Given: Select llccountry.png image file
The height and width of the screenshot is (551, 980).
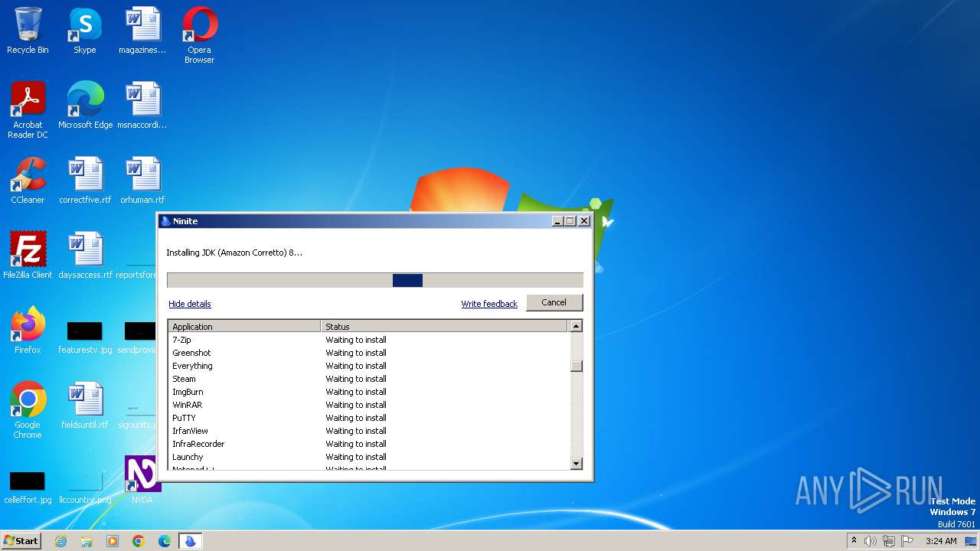Looking at the screenshot, I should pyautogui.click(x=85, y=487).
